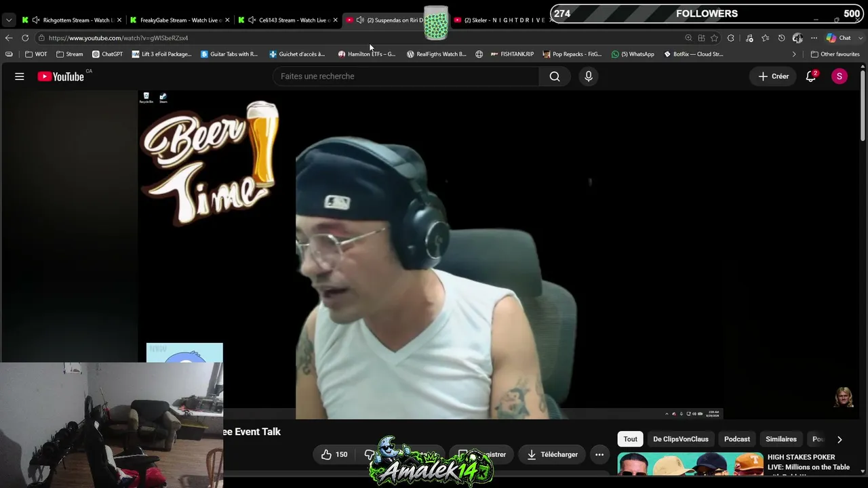Open the WhatsApp bookmark

pos(633,54)
